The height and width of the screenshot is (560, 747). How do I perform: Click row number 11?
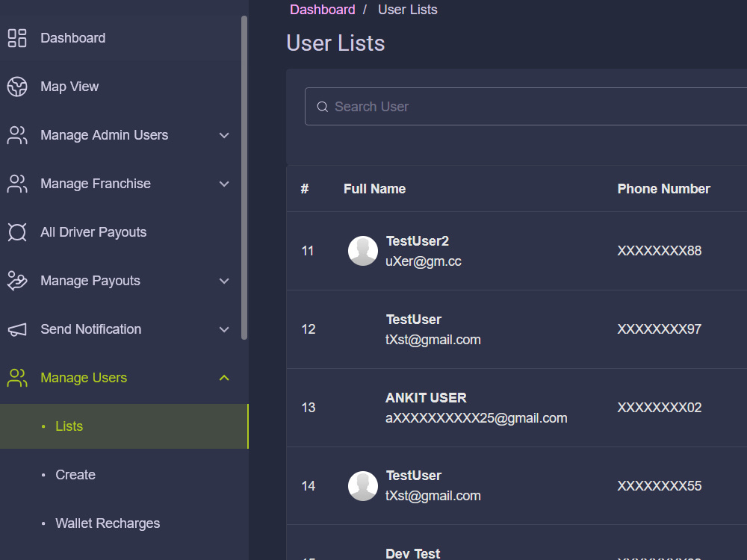point(308,251)
